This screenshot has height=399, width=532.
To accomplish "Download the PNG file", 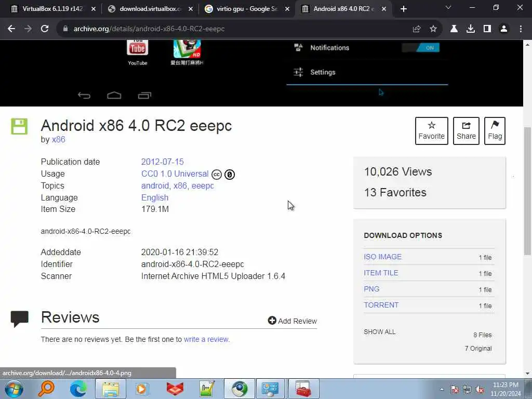I will [x=371, y=289].
